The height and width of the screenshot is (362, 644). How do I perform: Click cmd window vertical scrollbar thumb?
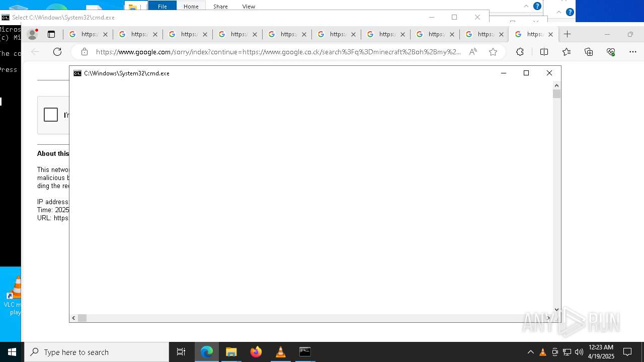[x=556, y=94]
